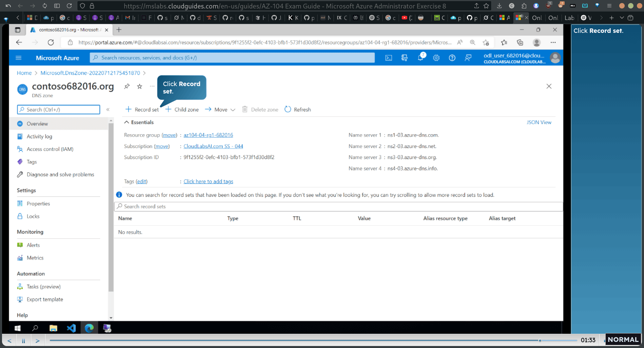The height and width of the screenshot is (348, 644).
Task: Open Windows Start menu
Action: click(18, 328)
